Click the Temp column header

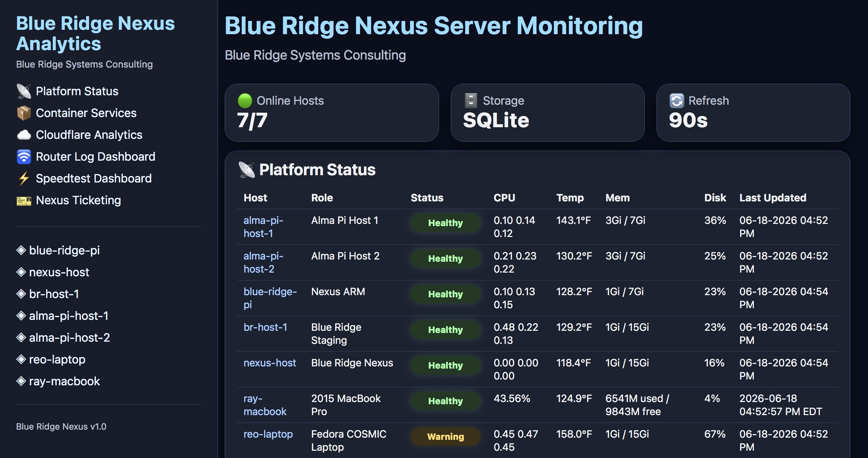570,198
